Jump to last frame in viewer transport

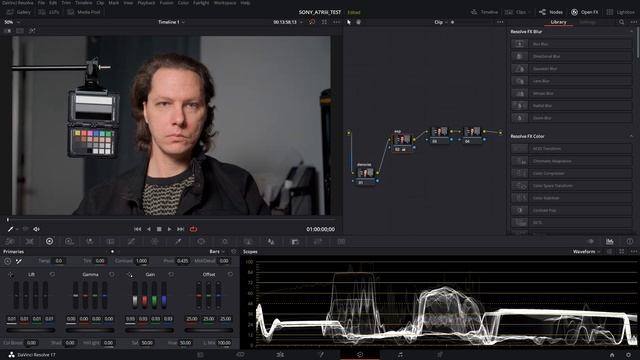click(180, 229)
